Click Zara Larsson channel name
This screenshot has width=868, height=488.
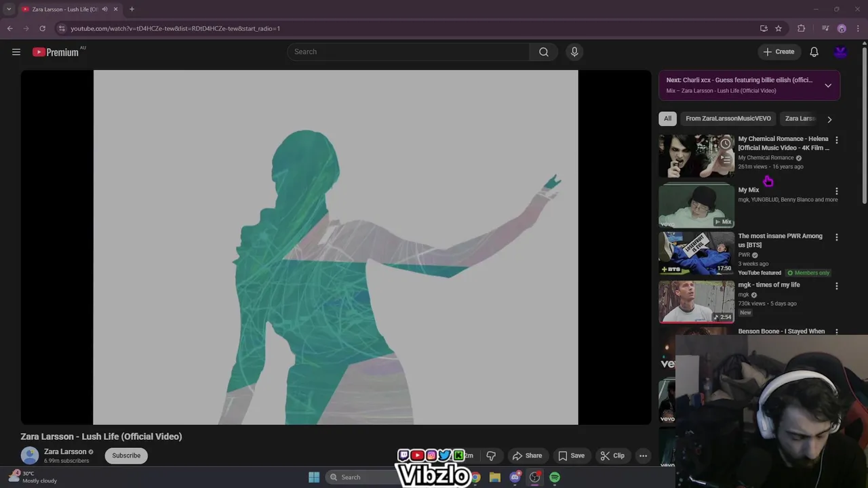tap(65, 451)
